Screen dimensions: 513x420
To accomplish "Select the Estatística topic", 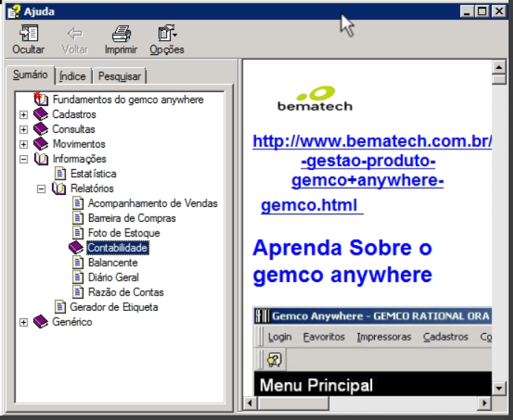I will (x=94, y=174).
